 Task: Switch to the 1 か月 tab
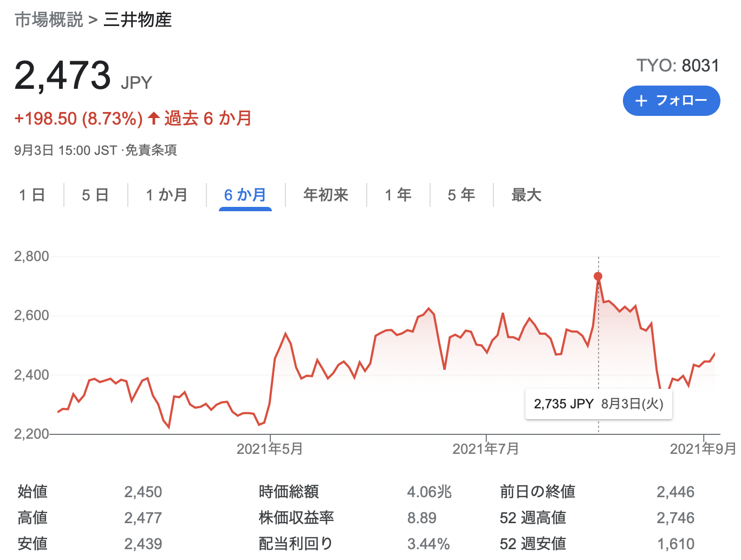click(x=167, y=195)
